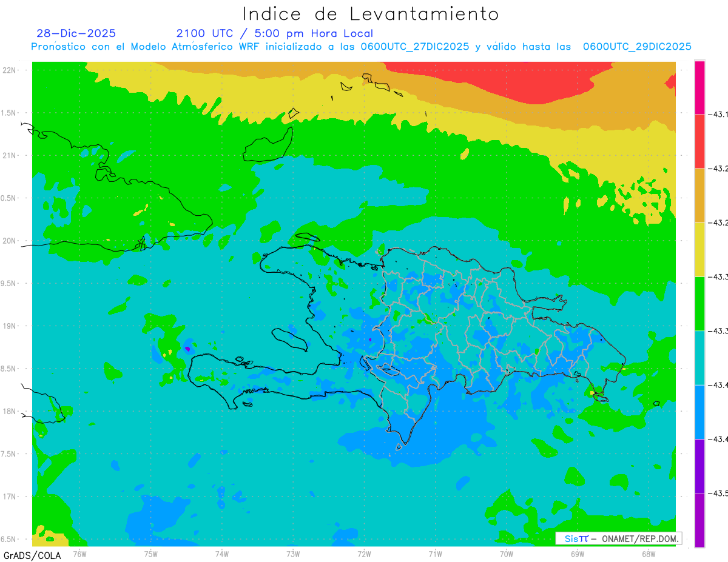
Task: Select the blue swatch in the color legend
Action: pyautogui.click(x=699, y=412)
